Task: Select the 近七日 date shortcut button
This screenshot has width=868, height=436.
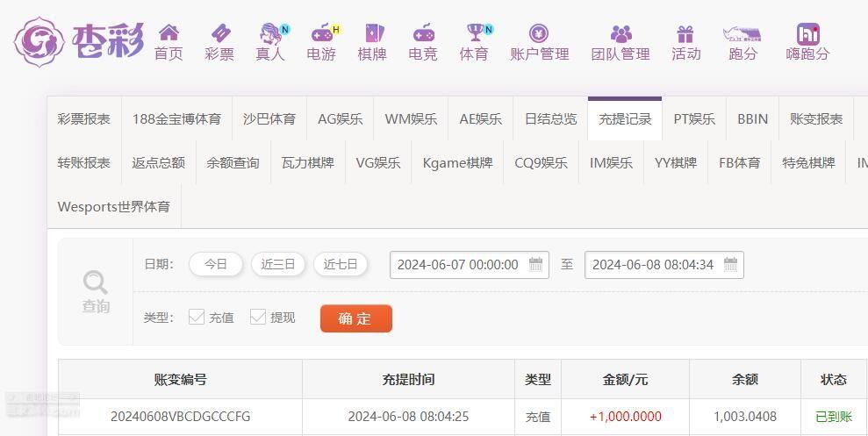Action: pos(341,264)
